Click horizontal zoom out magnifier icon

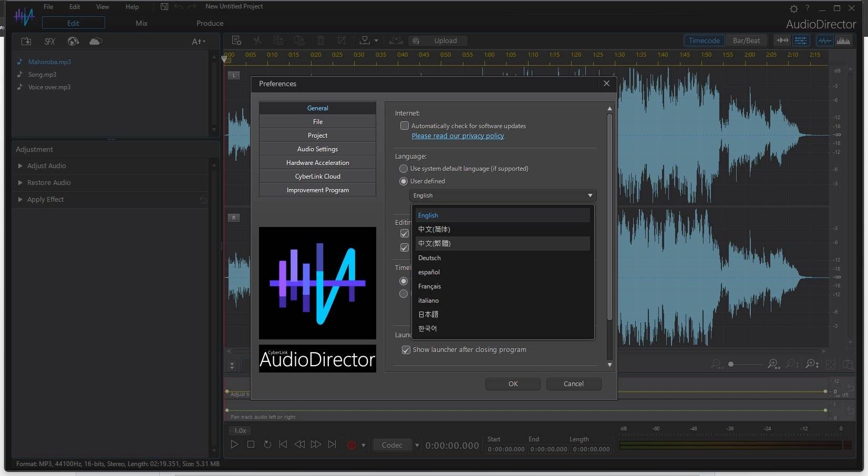click(717, 364)
